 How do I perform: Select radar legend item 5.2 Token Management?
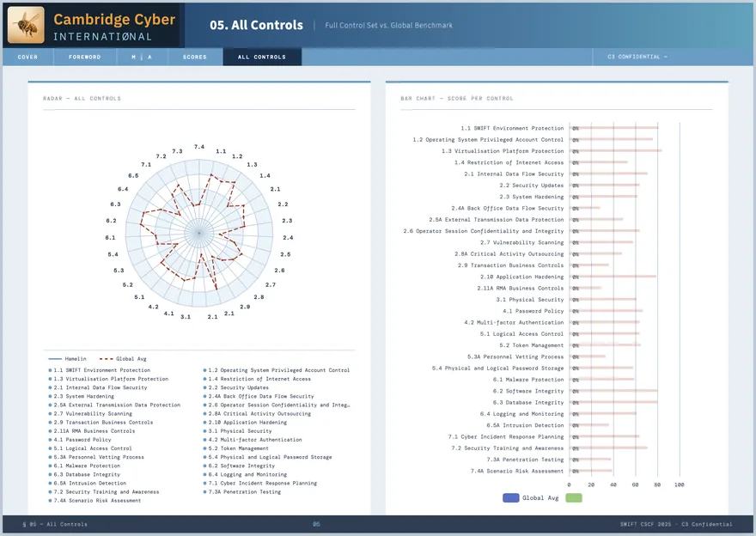coord(235,448)
